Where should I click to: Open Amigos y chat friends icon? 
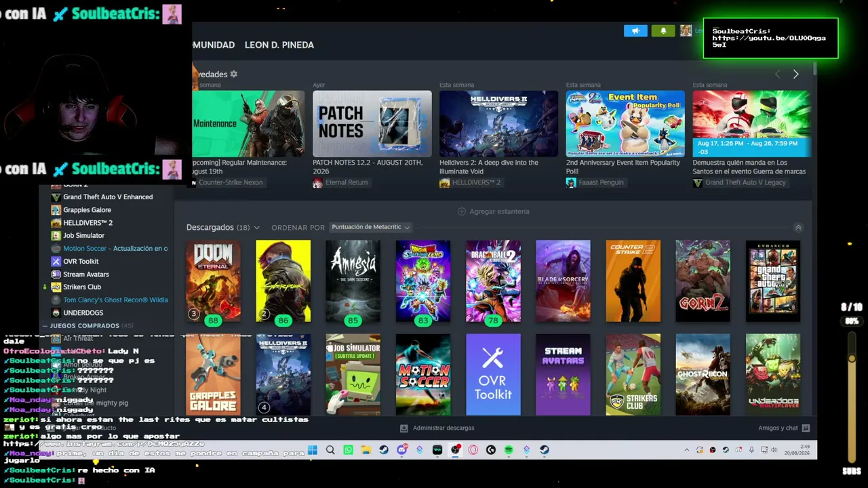click(x=806, y=428)
